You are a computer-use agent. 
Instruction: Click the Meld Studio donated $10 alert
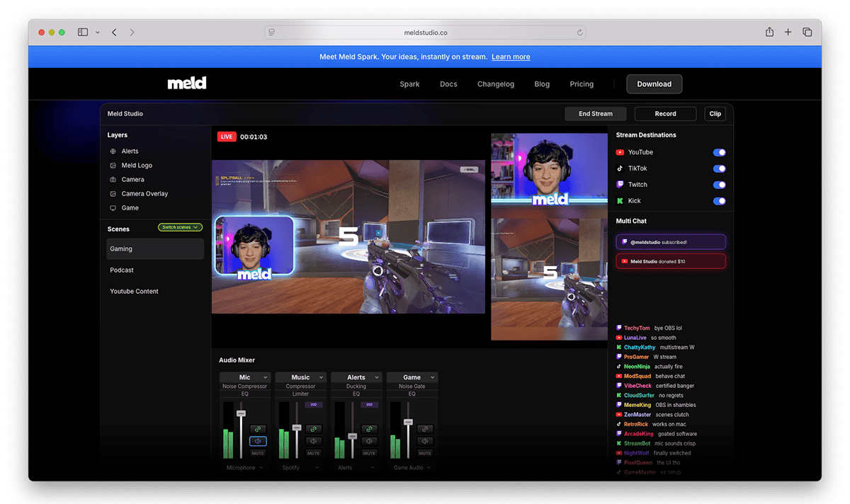coord(671,261)
